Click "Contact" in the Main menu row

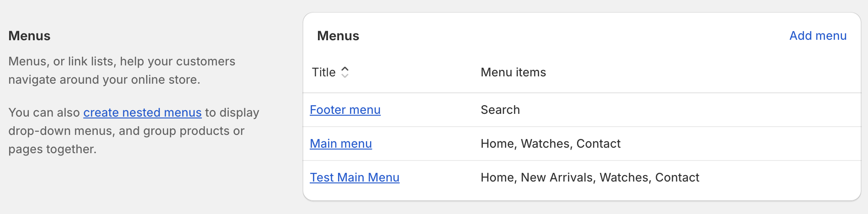click(598, 144)
